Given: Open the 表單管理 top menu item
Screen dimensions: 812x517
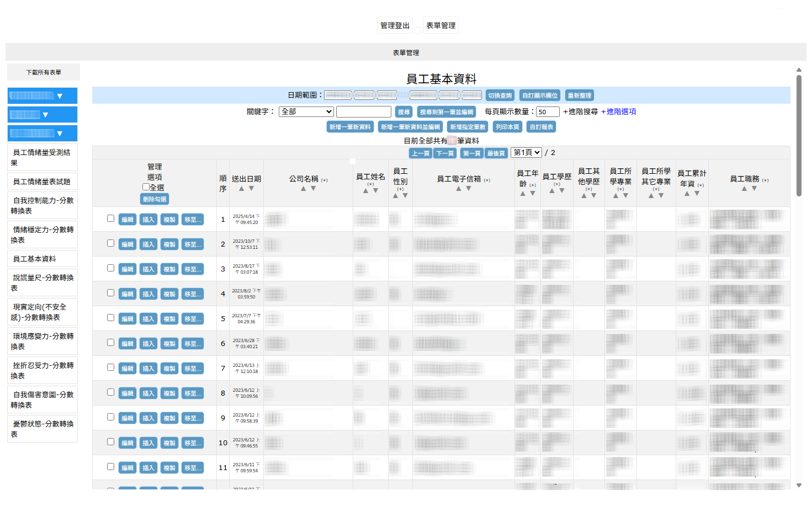Looking at the screenshot, I should click(x=441, y=25).
